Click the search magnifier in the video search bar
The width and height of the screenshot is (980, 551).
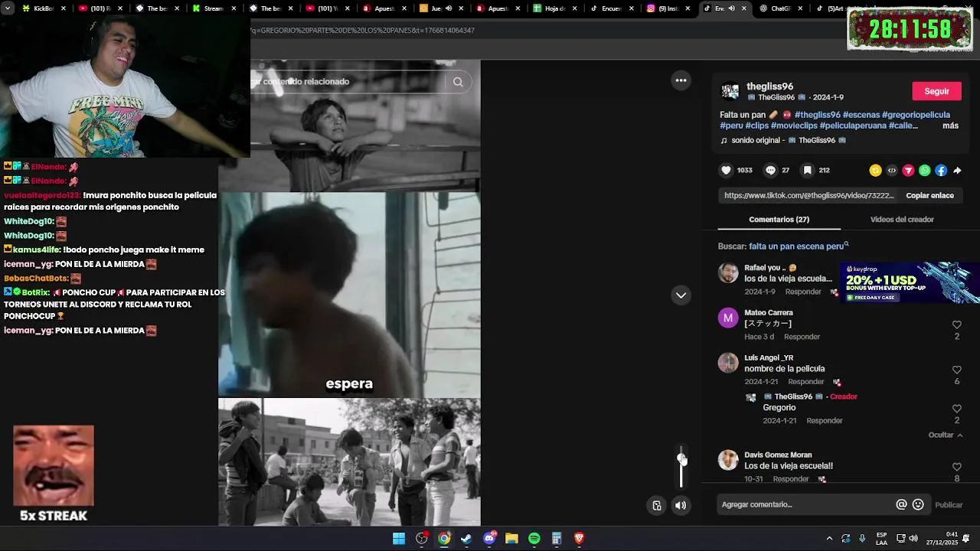[x=458, y=82]
